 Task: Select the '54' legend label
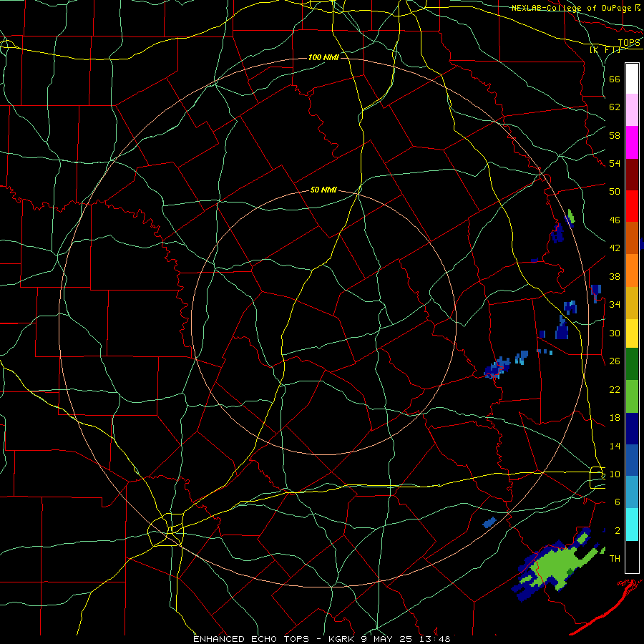pyautogui.click(x=615, y=163)
